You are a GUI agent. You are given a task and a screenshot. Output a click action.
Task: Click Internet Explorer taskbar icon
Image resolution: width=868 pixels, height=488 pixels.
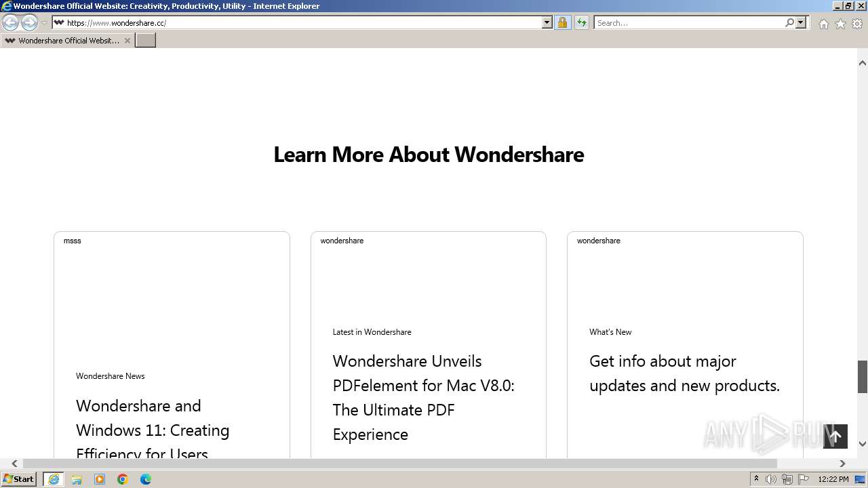pyautogui.click(x=54, y=479)
